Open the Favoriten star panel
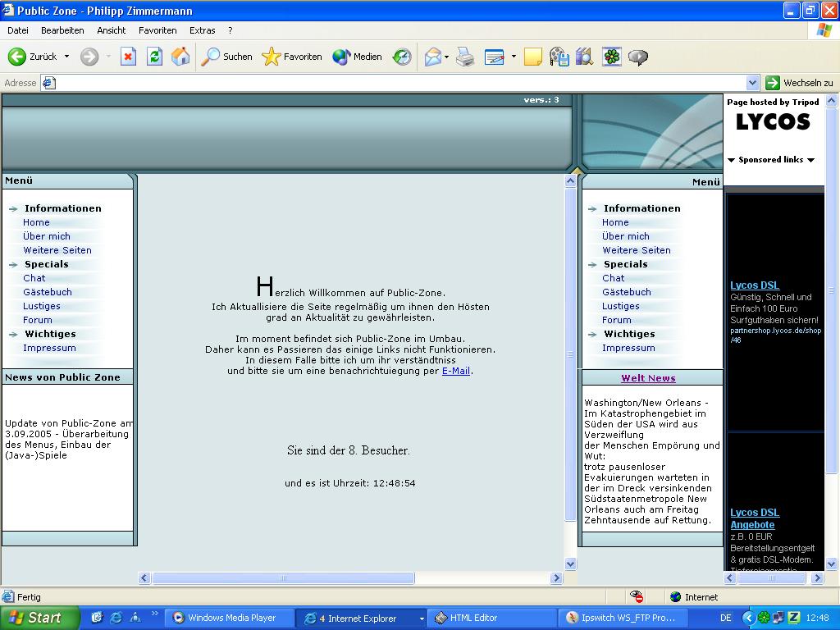Viewport: 840px width, 630px height. point(292,57)
